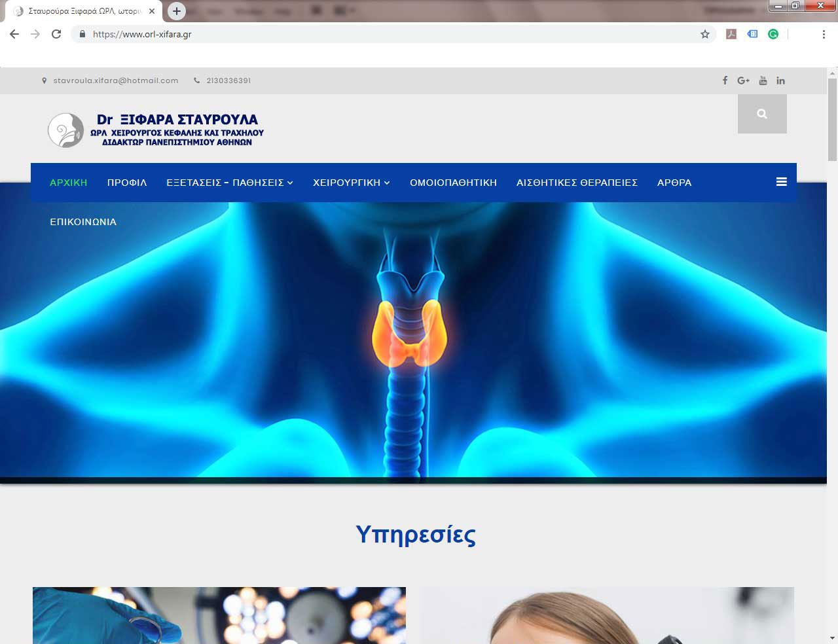Viewport: 838px width, 644px height.
Task: Click the phone icon beside 2130336391
Action: coord(196,80)
